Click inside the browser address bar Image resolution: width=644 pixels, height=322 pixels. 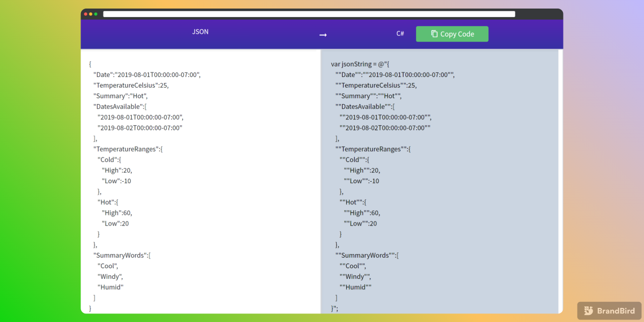[x=308, y=14]
